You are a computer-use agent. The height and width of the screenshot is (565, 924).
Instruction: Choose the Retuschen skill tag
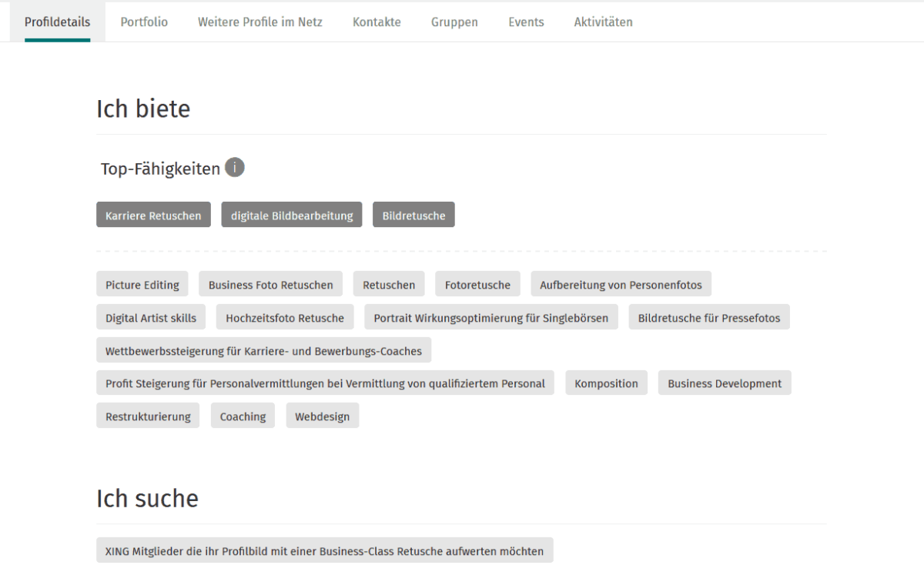coord(389,284)
